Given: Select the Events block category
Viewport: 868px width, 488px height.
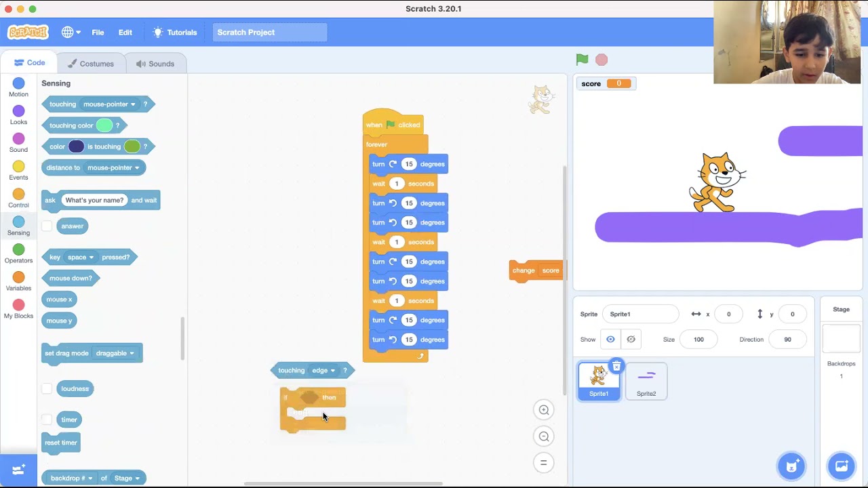Looking at the screenshot, I should click(x=18, y=171).
